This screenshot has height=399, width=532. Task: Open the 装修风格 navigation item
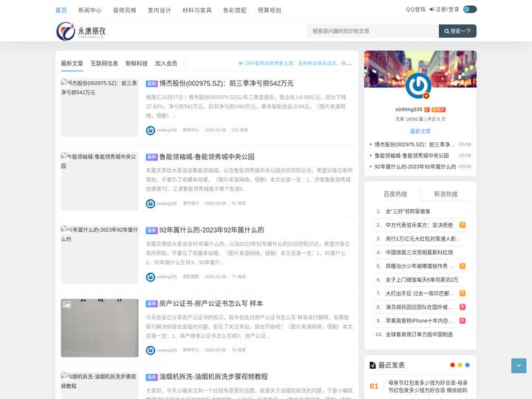point(125,10)
